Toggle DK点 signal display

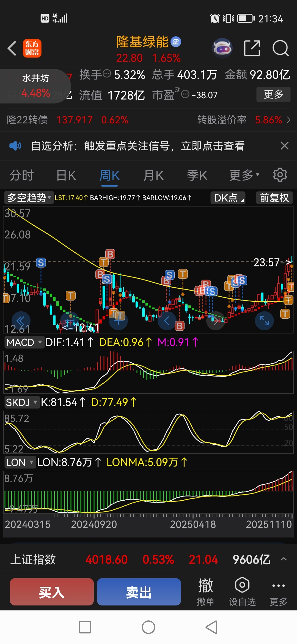pos(228,198)
